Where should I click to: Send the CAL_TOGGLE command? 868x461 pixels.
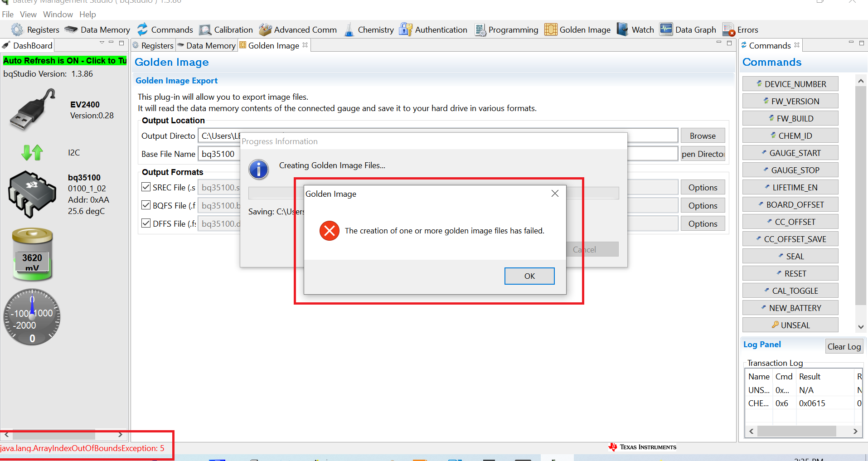tap(790, 291)
